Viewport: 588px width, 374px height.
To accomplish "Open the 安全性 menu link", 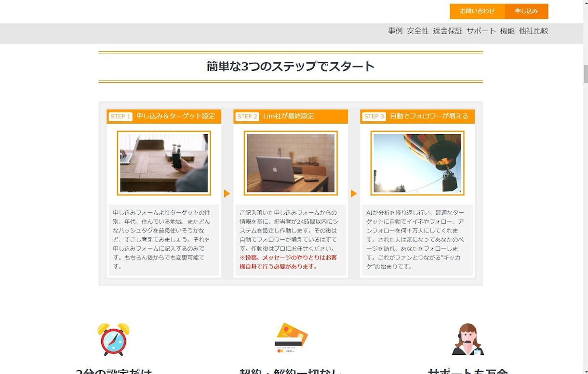I will point(417,31).
